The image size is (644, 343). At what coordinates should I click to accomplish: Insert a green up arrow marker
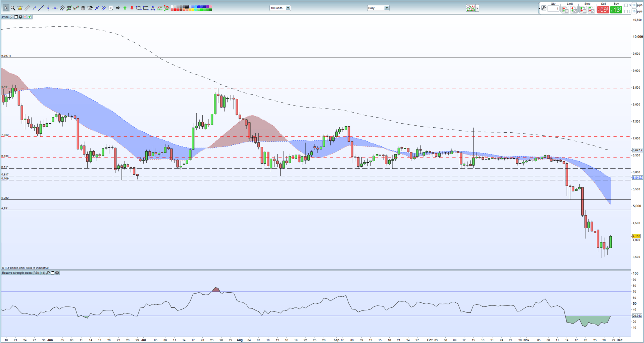click(x=125, y=8)
